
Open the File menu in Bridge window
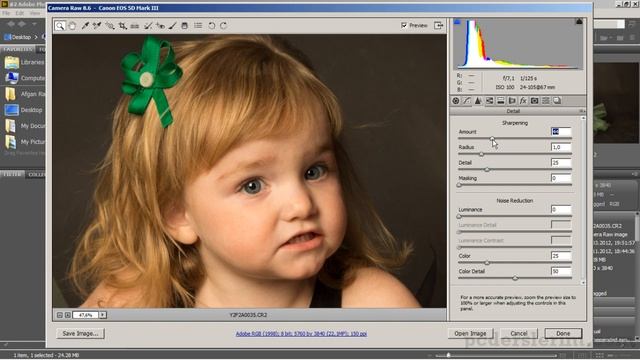[6, 13]
